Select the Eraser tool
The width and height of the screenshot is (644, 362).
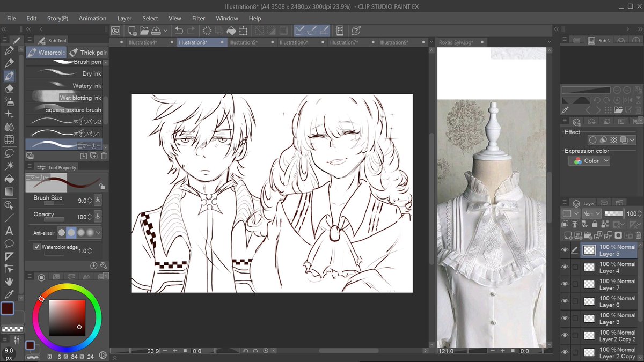pyautogui.click(x=9, y=88)
